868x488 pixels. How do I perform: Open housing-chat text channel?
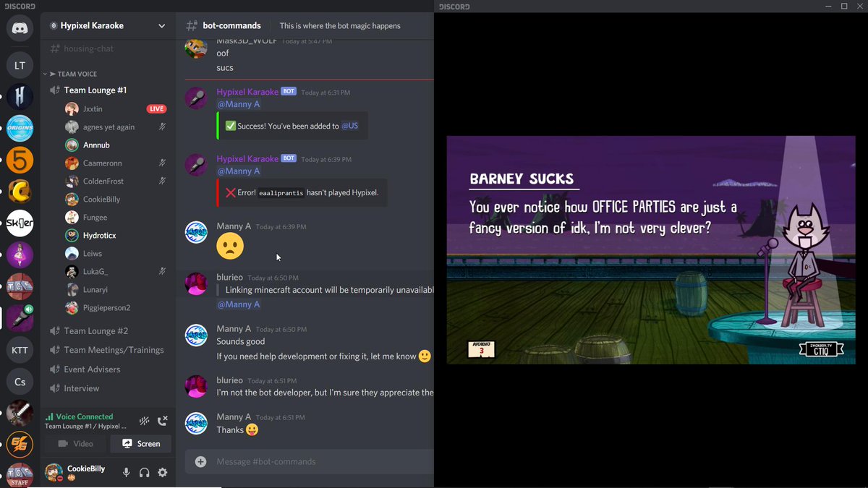pyautogui.click(x=108, y=48)
